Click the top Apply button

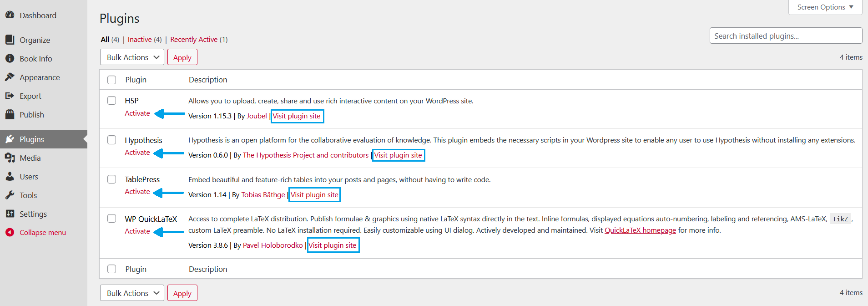coord(182,57)
